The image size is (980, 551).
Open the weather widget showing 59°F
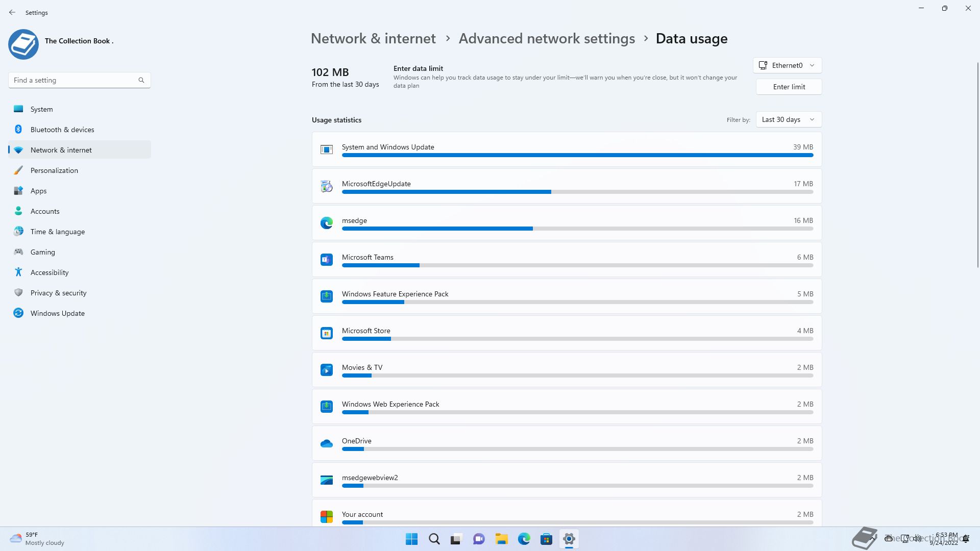37,539
